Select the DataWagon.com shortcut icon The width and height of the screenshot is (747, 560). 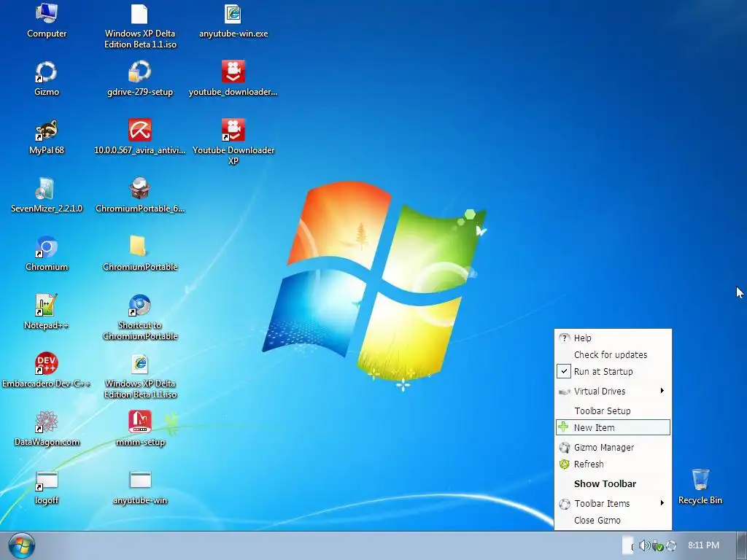[46, 422]
